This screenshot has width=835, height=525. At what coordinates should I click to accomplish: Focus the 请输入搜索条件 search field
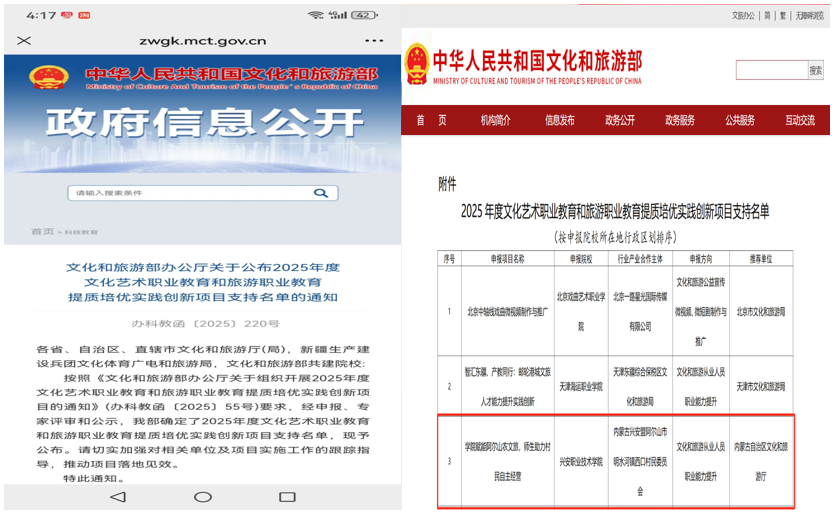202,193
